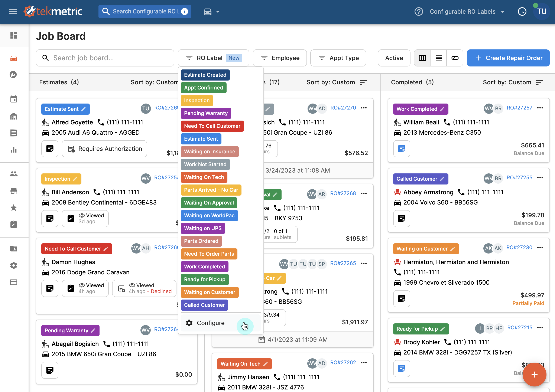Open notes icon on Alfred Goyette card
Screen dimensions: 555x392
(x=50, y=149)
